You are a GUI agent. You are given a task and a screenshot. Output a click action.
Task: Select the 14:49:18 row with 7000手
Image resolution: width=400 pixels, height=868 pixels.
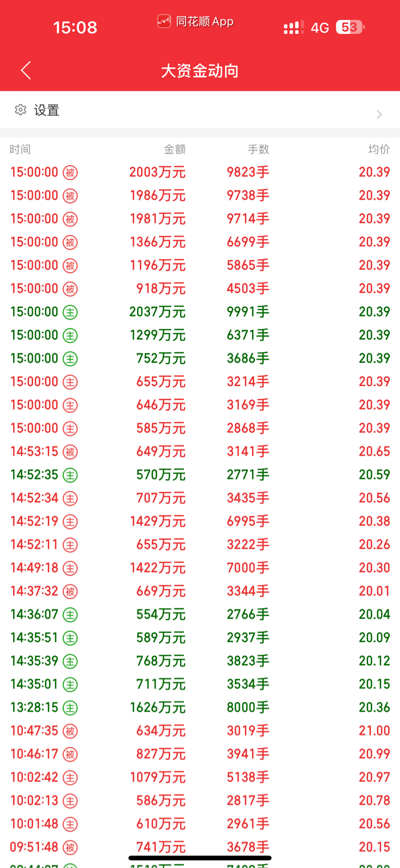(200, 568)
